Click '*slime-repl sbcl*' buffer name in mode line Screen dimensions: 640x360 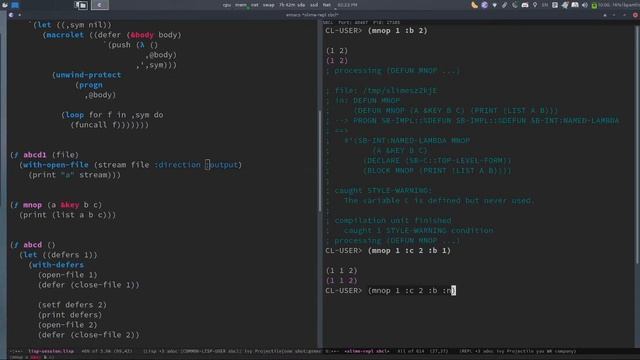[x=367, y=351]
